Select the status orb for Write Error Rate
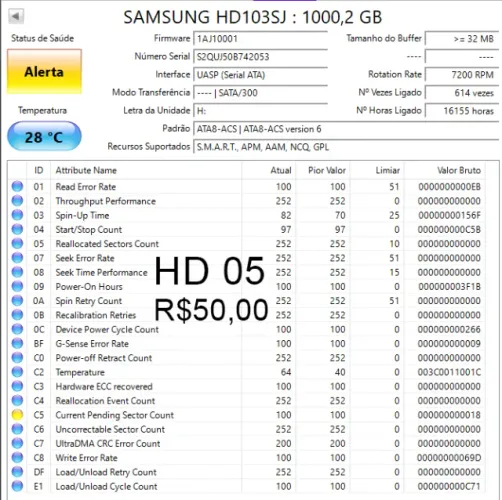Image resolution: width=502 pixels, height=500 pixels. click(x=17, y=458)
